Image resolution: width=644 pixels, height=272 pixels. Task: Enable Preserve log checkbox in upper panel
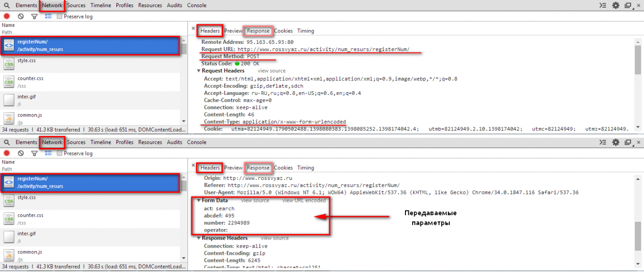click(x=60, y=16)
